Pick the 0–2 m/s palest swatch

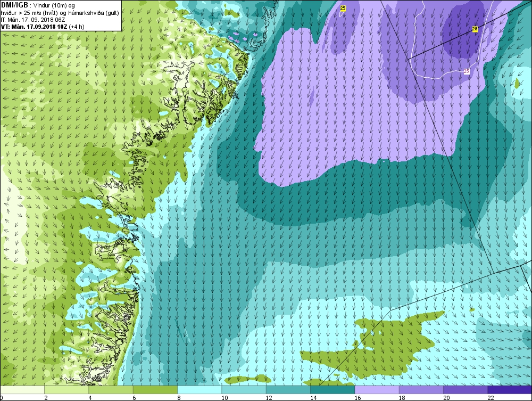(x=22, y=390)
